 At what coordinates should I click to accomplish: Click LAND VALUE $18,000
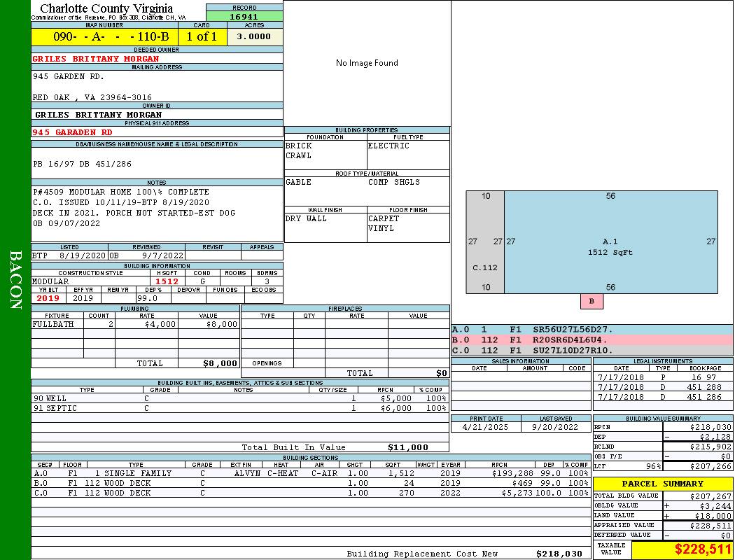713,515
